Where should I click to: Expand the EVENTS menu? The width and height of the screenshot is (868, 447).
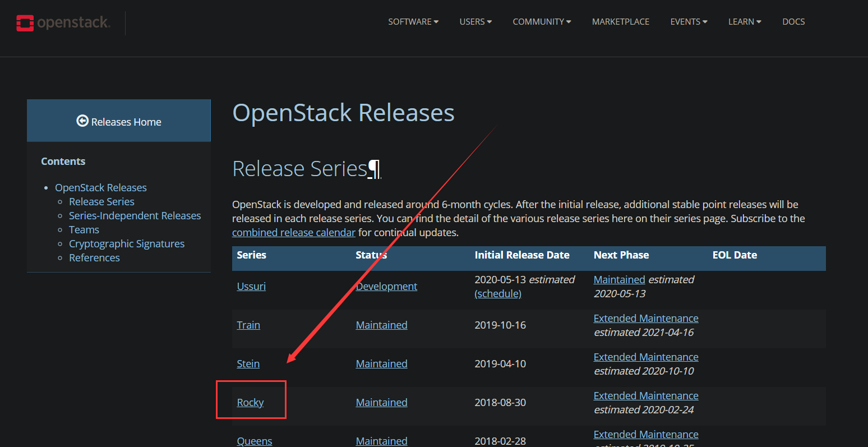(689, 22)
